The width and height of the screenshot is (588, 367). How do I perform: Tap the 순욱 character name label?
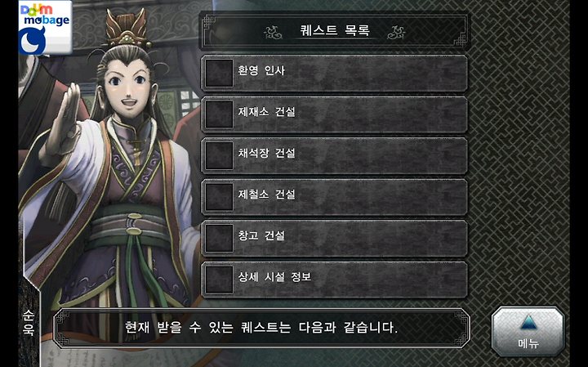29,322
